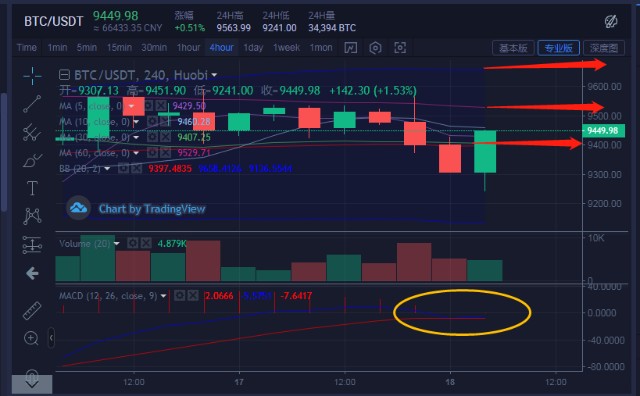Open settings for the MA 10 indicator

152,122
